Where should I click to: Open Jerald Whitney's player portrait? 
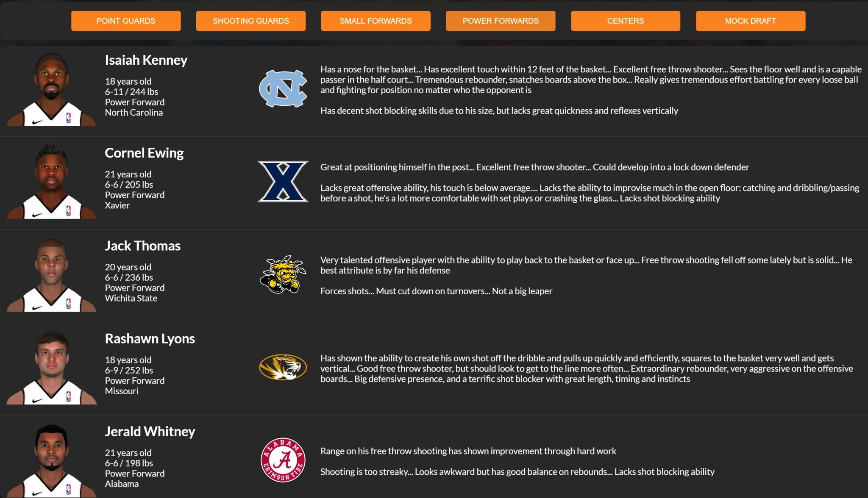coord(51,461)
